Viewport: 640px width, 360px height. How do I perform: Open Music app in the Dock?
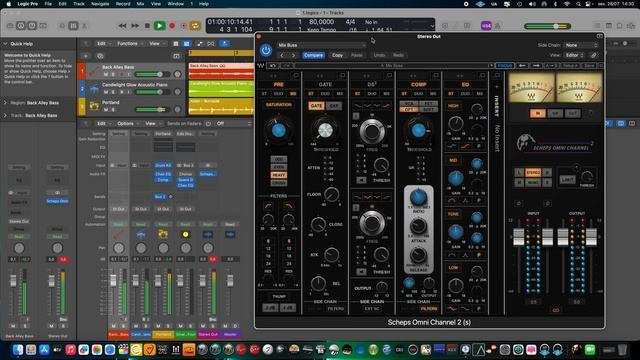[x=71, y=350]
